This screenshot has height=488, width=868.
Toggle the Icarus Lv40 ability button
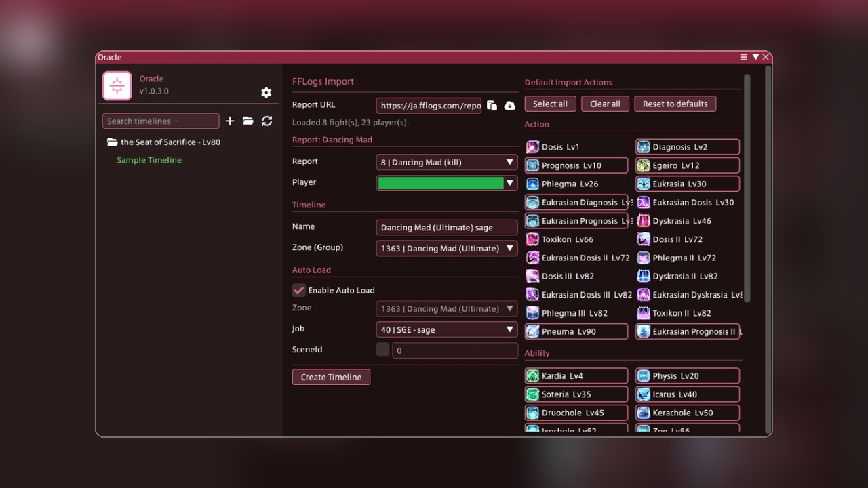[x=688, y=394]
